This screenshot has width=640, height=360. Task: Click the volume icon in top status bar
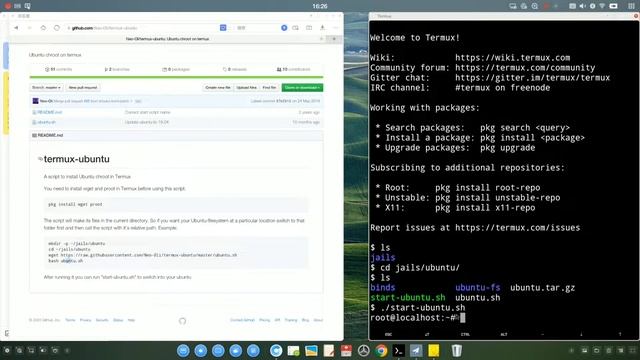pyautogui.click(x=582, y=6)
